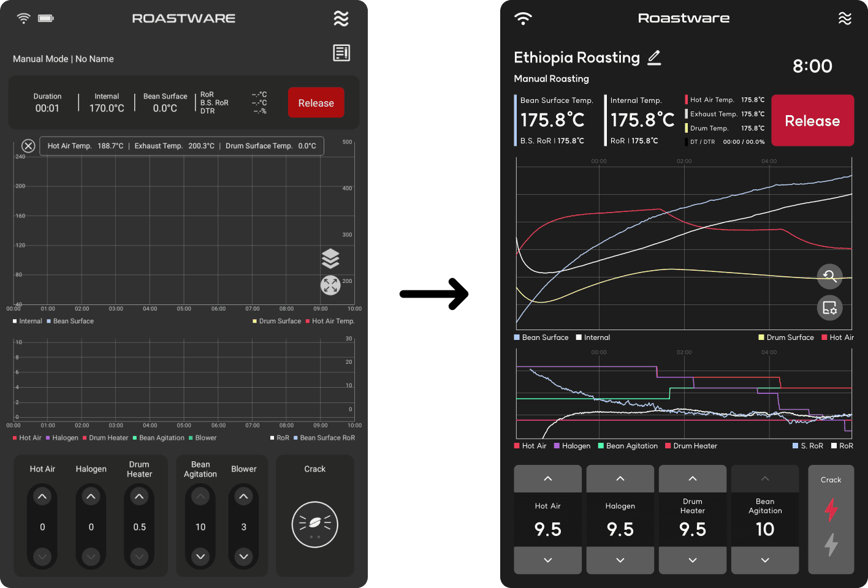Edit the Ethiopia Roasting name with pencil icon
The height and width of the screenshot is (588, 868).
[x=654, y=58]
